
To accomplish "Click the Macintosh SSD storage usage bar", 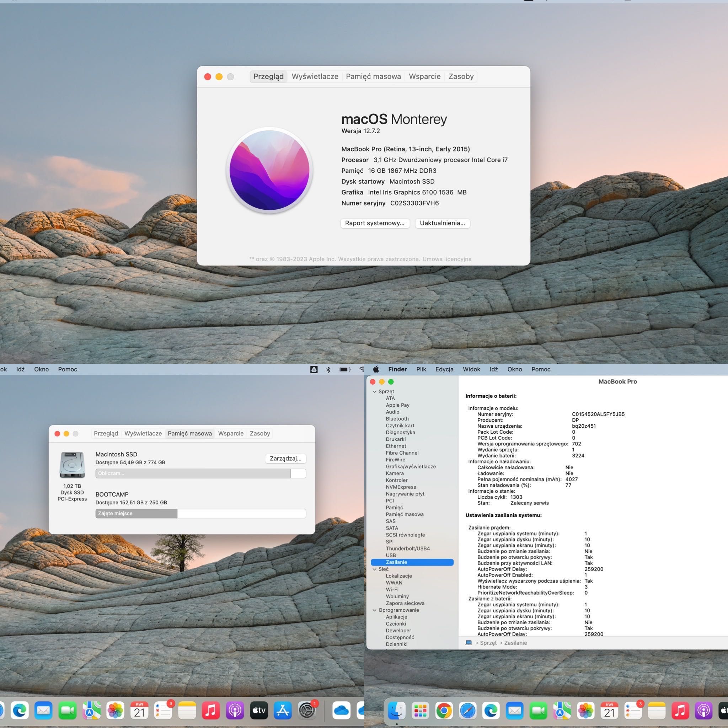I will point(200,473).
